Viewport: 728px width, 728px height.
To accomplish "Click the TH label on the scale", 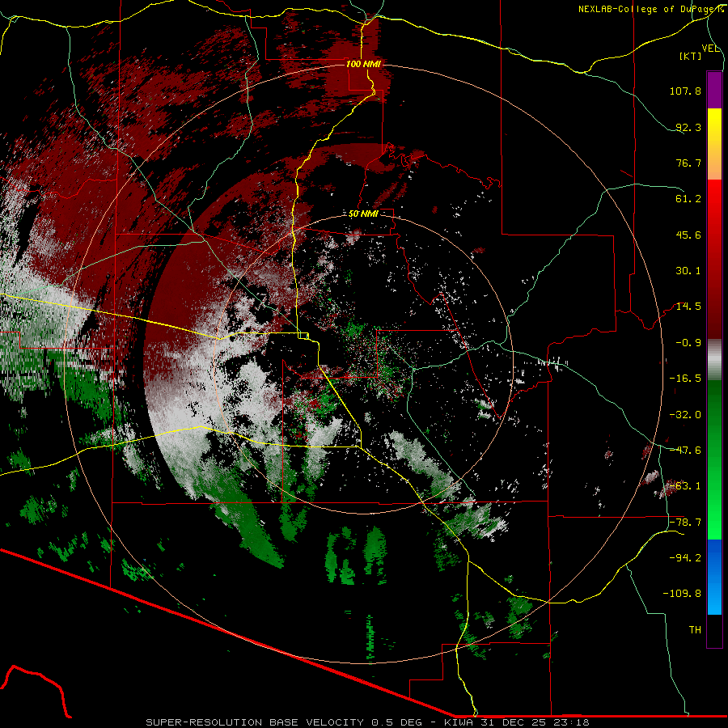I will click(695, 630).
